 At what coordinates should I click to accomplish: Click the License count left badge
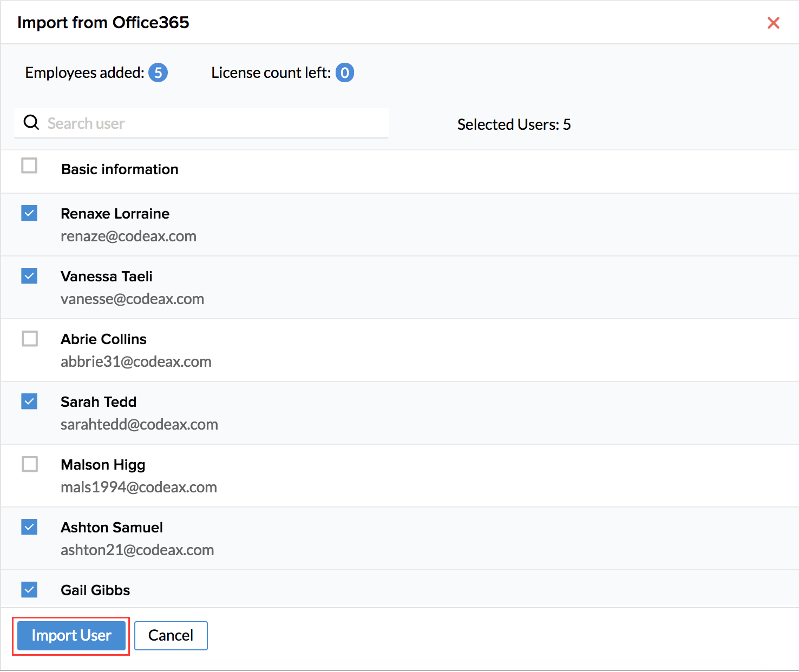coord(344,73)
